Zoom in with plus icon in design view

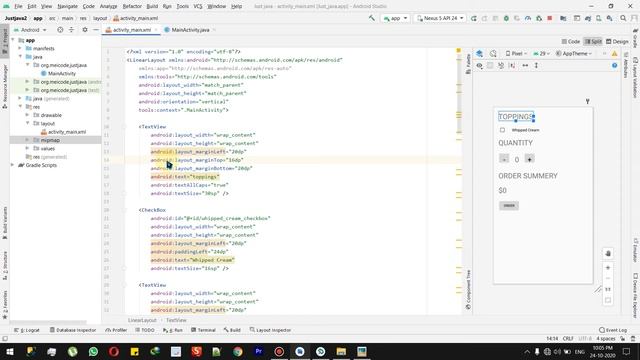[x=608, y=268]
